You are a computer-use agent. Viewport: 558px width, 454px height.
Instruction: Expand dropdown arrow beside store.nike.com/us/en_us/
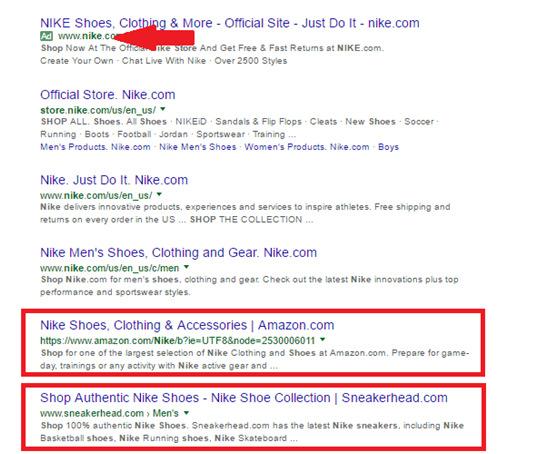tap(163, 109)
